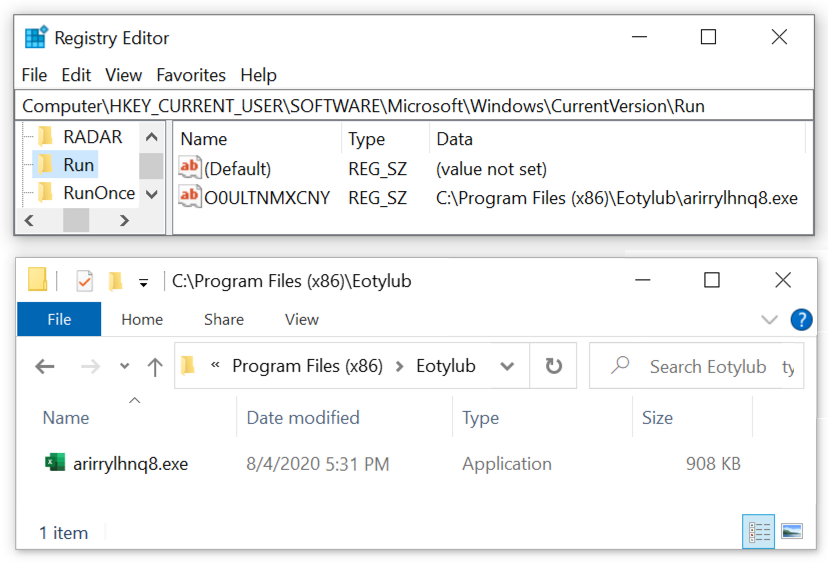Expand the Program Files (x86) breadcrumb arrow

click(400, 366)
